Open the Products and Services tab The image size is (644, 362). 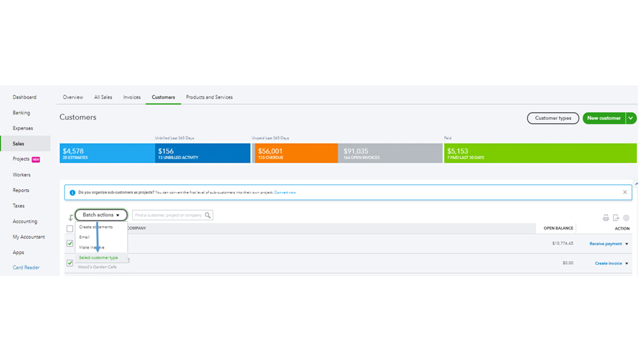[209, 97]
